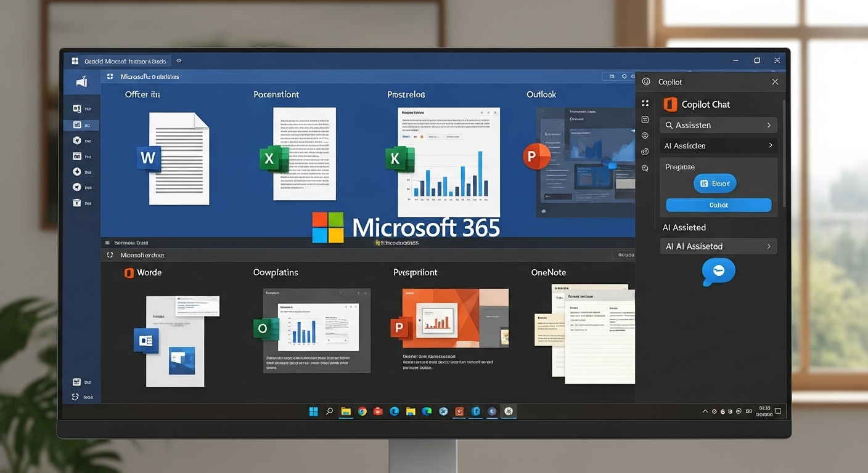Select the AI Assieted section heading
The image size is (868, 473).
(x=684, y=227)
